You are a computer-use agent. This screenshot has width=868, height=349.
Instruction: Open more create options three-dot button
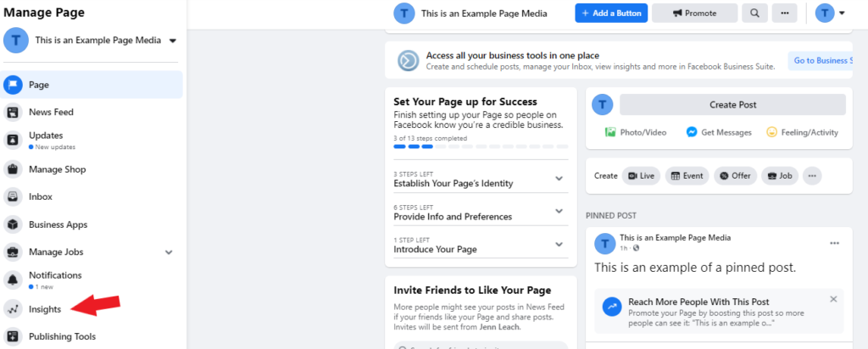point(812,176)
